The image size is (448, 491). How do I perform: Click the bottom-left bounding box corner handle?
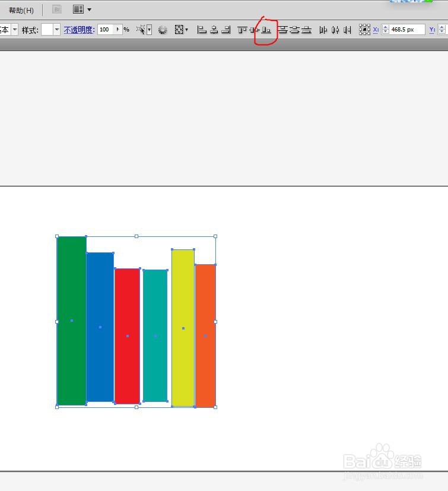tap(56, 407)
